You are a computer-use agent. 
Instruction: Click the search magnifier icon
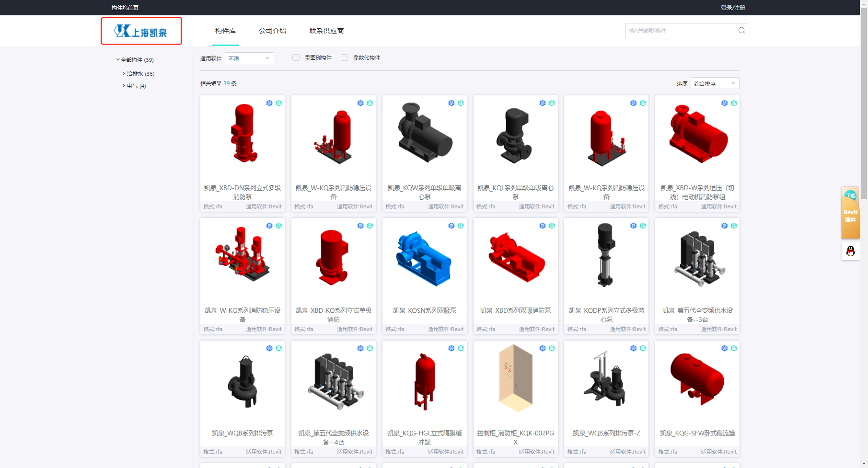click(741, 31)
